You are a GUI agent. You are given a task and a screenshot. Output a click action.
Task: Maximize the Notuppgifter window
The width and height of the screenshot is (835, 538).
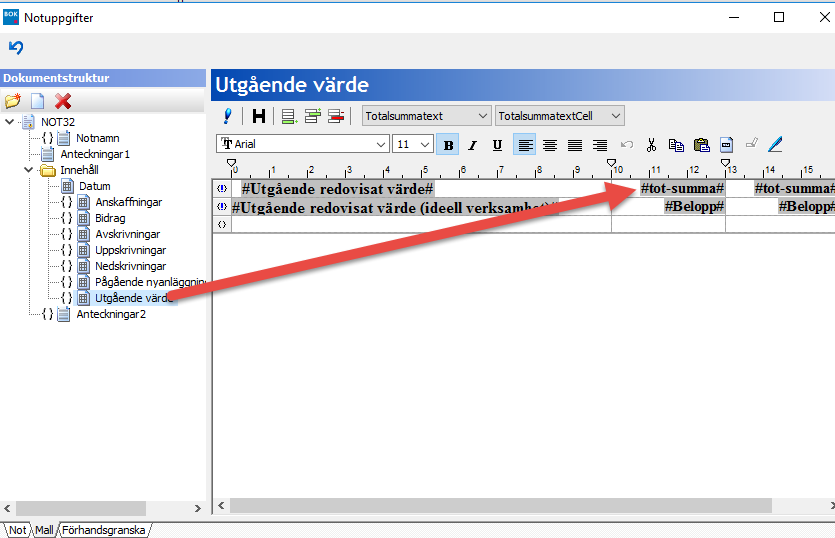click(779, 17)
